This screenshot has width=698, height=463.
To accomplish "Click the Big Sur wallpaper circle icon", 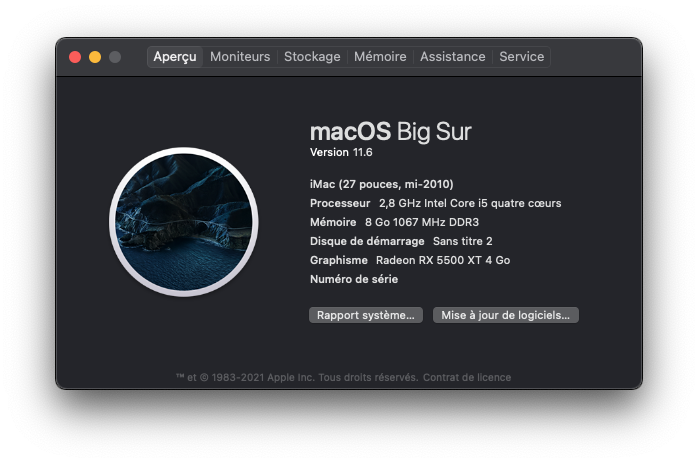I will (x=184, y=222).
